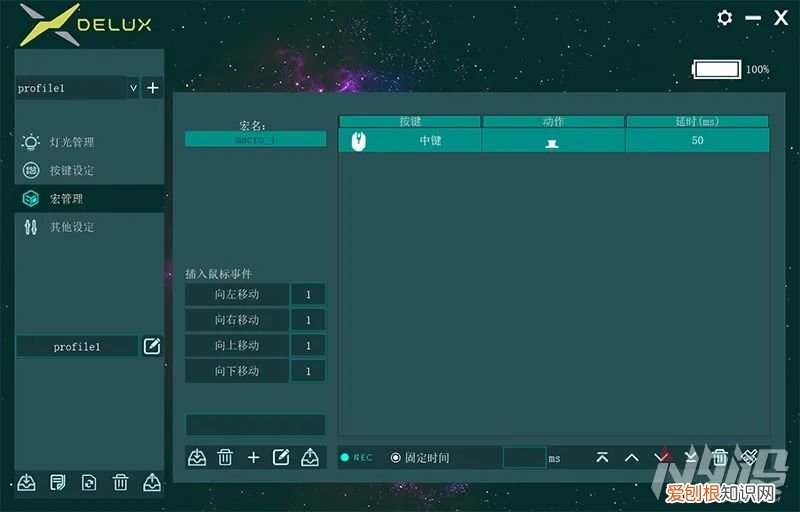Open 灯光管理 lighting management menu
Image resolution: width=800 pixels, height=512 pixels.
coord(72,142)
